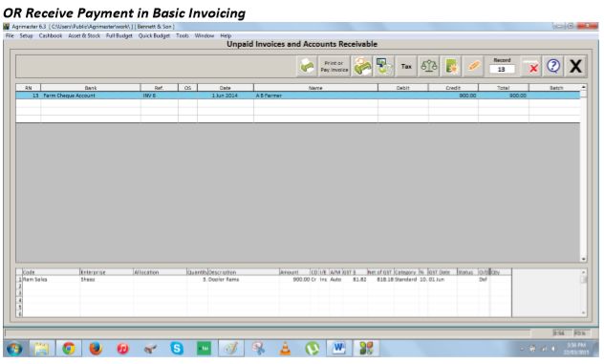Click the green printer icon in toolbar
Image resolution: width=604 pixels, height=364 pixels.
point(307,66)
